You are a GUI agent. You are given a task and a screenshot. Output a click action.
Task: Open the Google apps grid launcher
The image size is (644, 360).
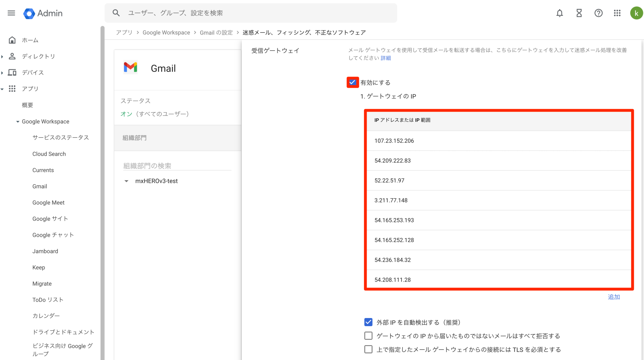(617, 13)
